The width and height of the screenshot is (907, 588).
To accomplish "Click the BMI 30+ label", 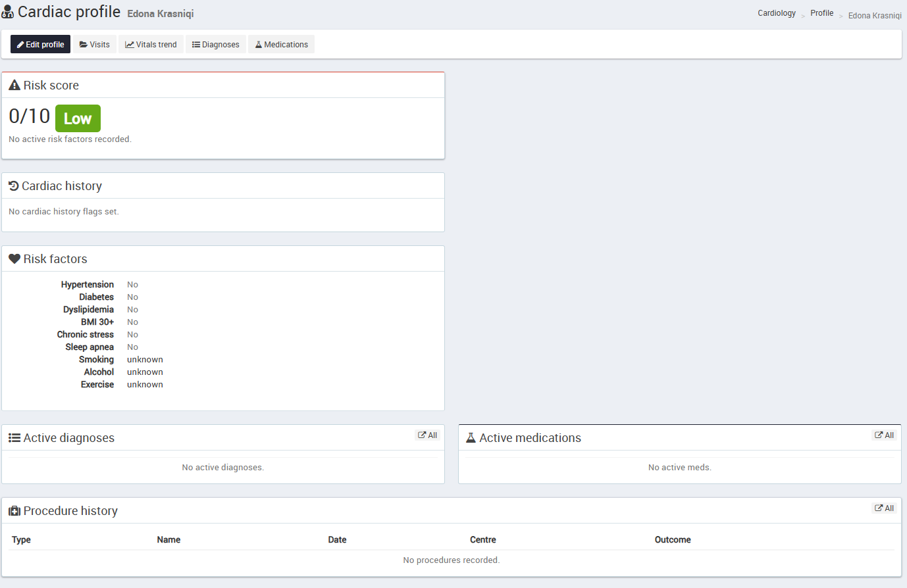I will click(97, 322).
